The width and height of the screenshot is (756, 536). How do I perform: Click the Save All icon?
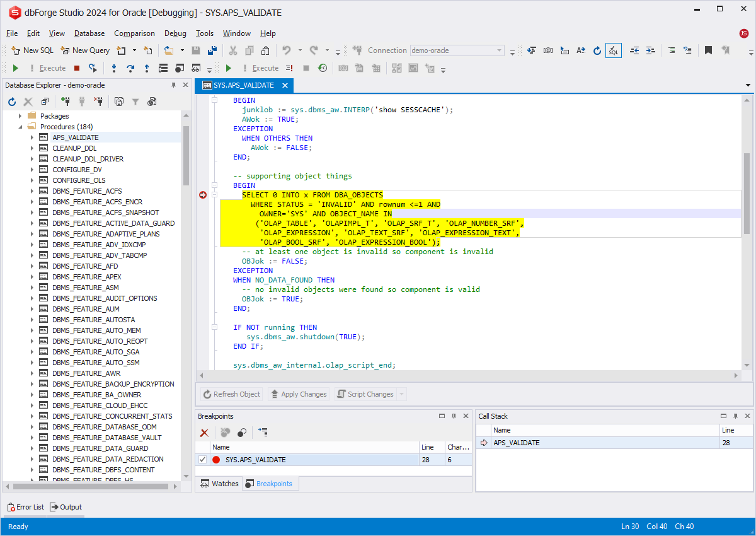point(212,50)
